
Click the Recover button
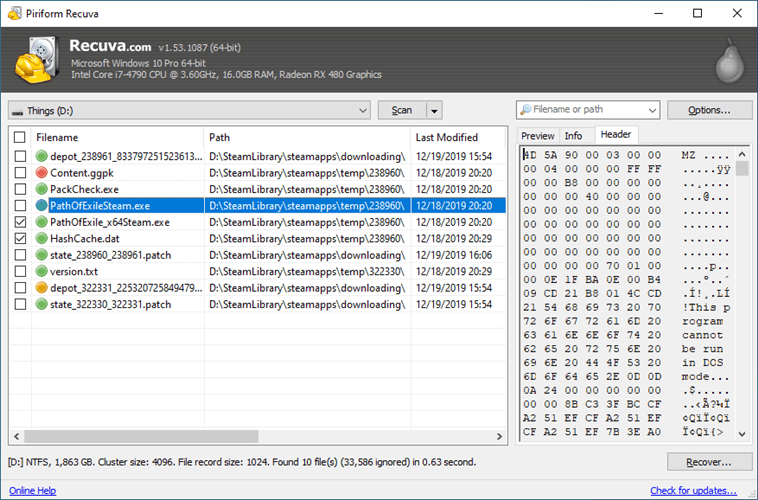coord(709,462)
